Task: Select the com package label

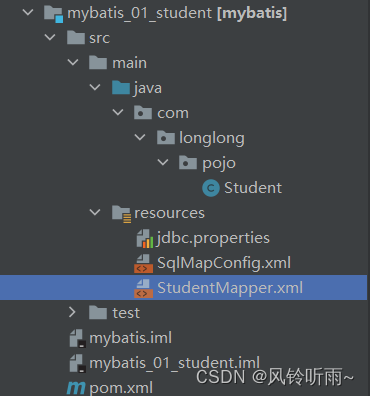Action: (x=173, y=113)
